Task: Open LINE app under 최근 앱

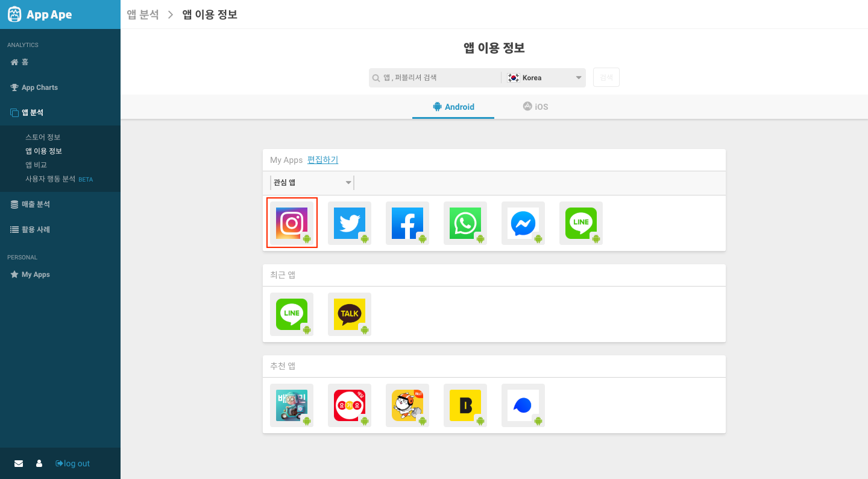Action: (x=292, y=314)
